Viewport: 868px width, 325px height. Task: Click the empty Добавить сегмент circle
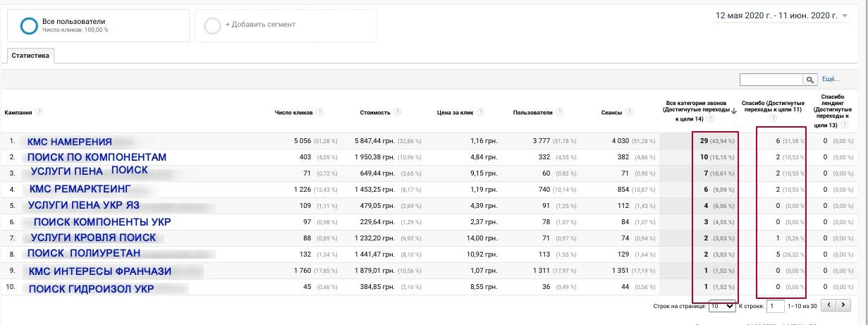click(212, 25)
